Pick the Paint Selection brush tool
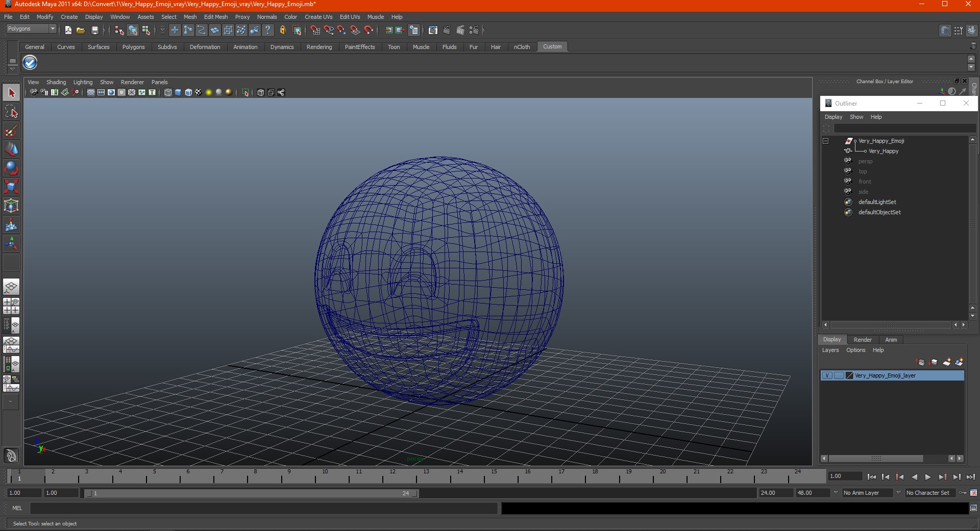 (11, 131)
